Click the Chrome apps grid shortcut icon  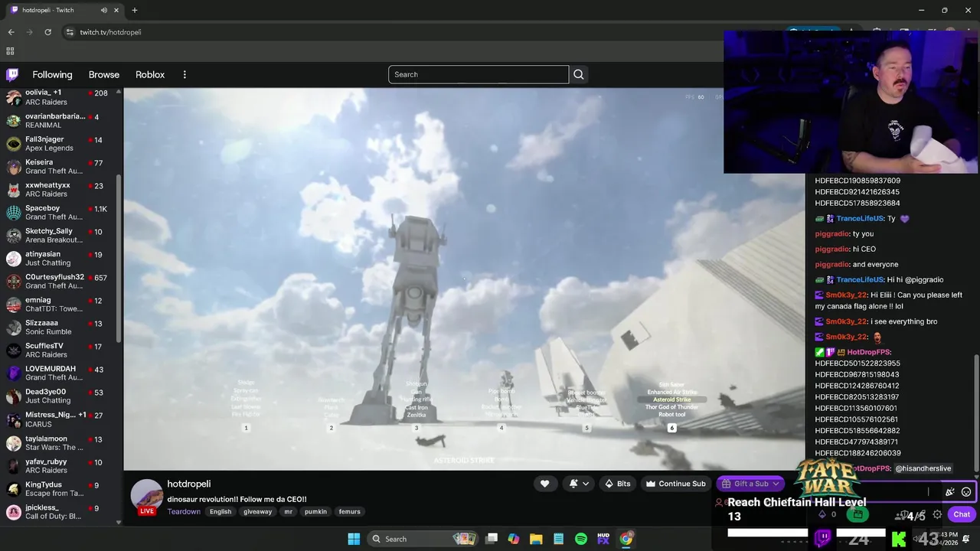pos(10,51)
